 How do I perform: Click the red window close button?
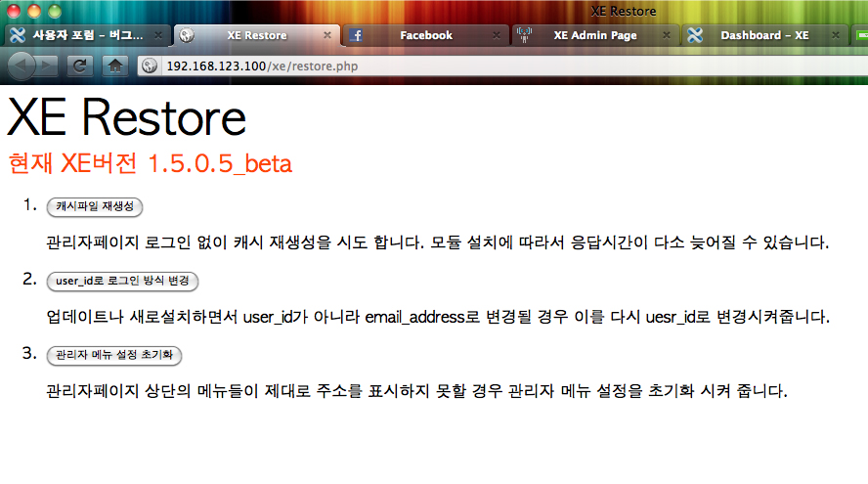[14, 11]
